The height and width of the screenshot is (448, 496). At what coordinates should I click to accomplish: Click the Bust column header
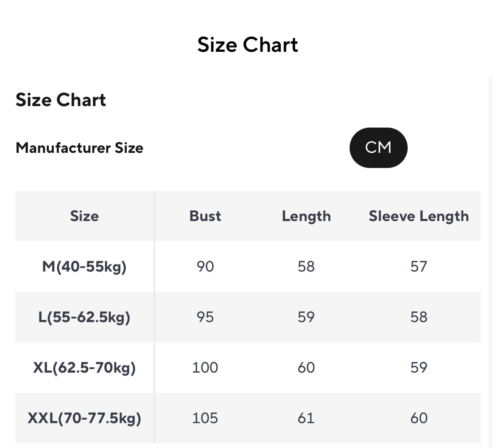pos(205,216)
